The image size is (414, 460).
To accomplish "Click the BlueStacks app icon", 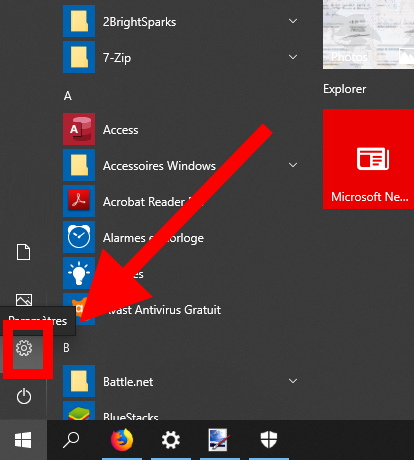I will pyautogui.click(x=79, y=411).
